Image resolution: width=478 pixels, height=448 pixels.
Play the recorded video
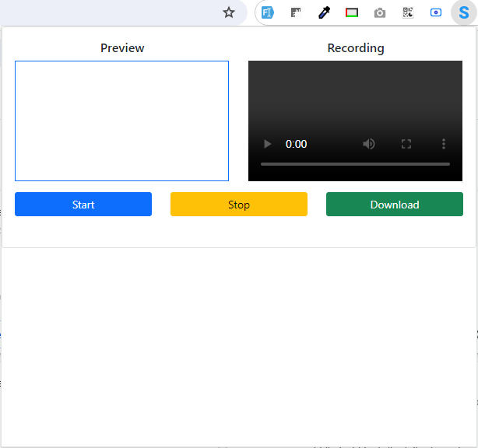tap(268, 144)
